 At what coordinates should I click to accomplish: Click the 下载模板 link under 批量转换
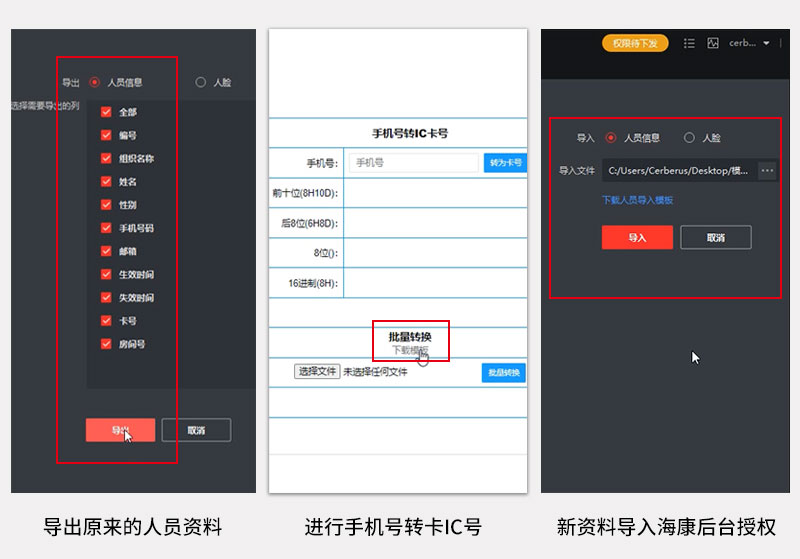410,351
